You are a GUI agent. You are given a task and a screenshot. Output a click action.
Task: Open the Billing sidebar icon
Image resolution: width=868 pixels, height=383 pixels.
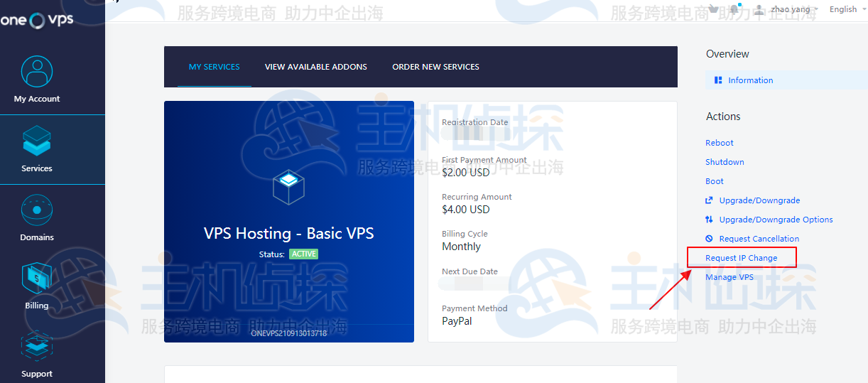click(37, 279)
